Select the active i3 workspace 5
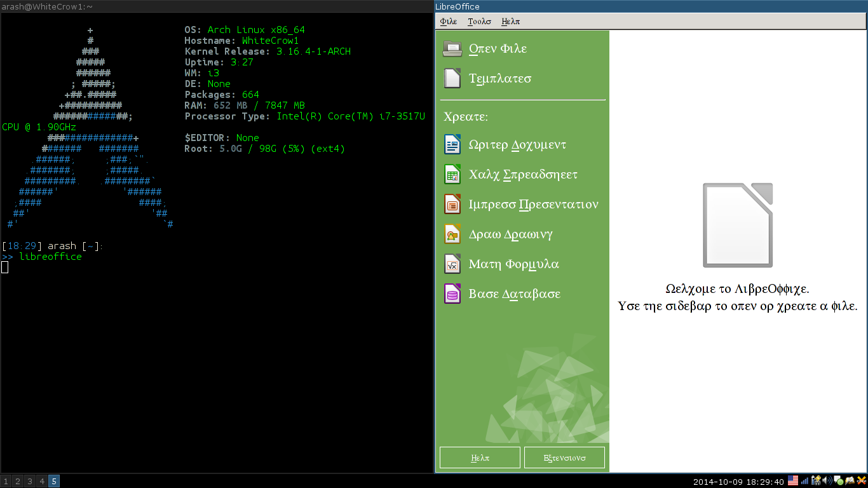 point(54,482)
